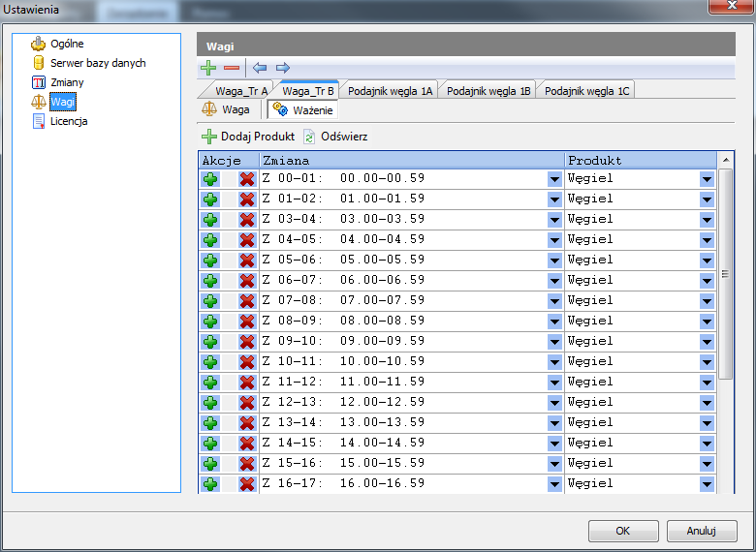Expand Produkt dropdown in Z 05-06 row

coord(707,260)
